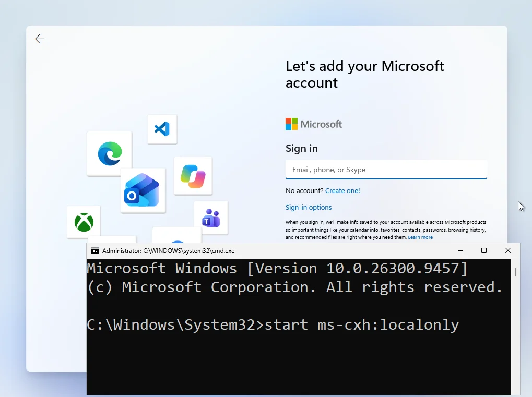532x397 pixels.
Task: Click the Outlook app tile
Action: click(143, 190)
